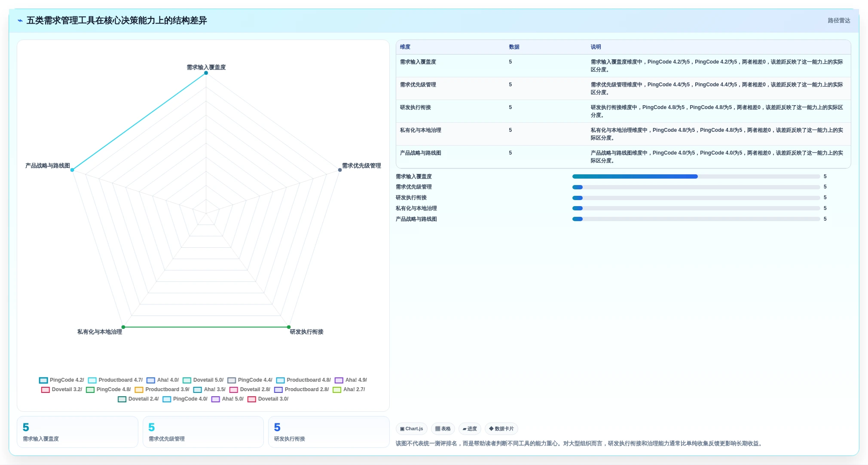Click the description text for the 研发执行衔接 table row
Viewport: 868px width, 465px height.
[x=717, y=111]
